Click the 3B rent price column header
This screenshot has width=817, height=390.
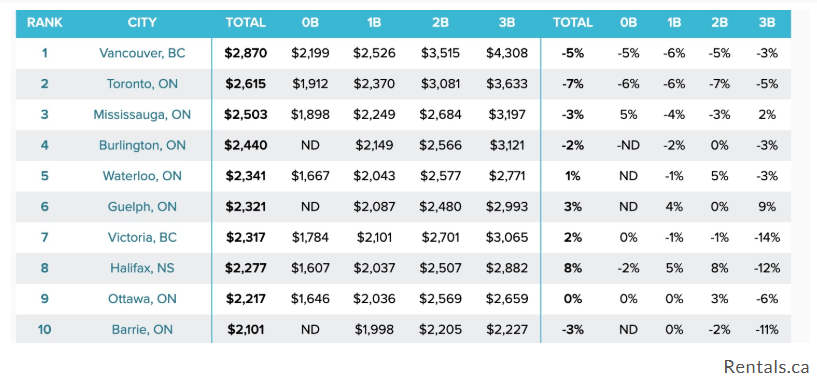(x=506, y=23)
